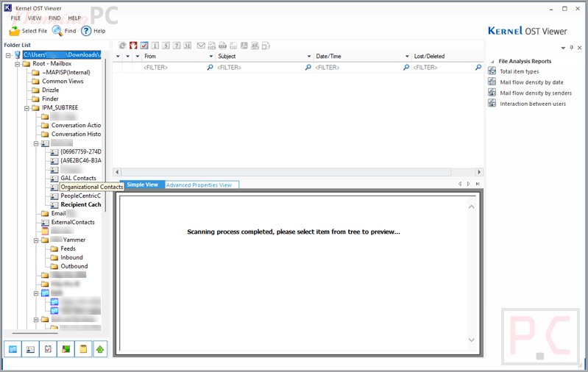
Task: Open the tasks clipboard checkmark view
Action: click(48, 349)
